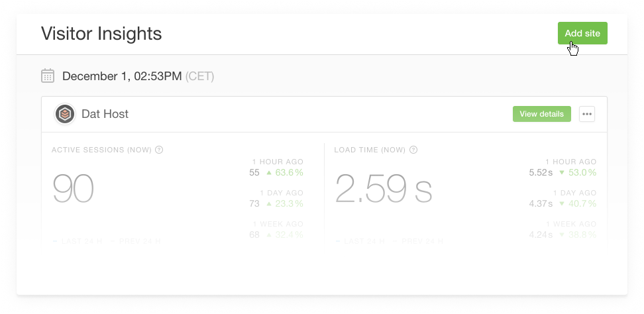Click the help icon next to Active Sessions
The height and width of the screenshot is (314, 644).
(x=159, y=150)
